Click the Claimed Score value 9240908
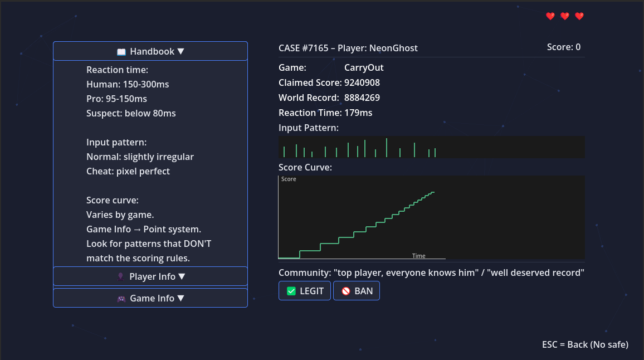Viewport: 644px width, 360px height. [362, 82]
